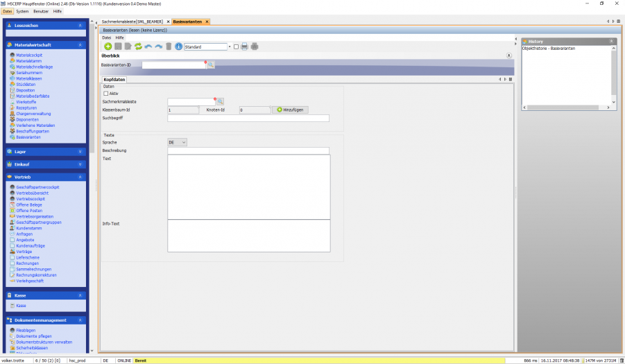Screen dimensions: 625x364
Task: Click the trash Delete icon in toolbar
Action: coord(169,46)
